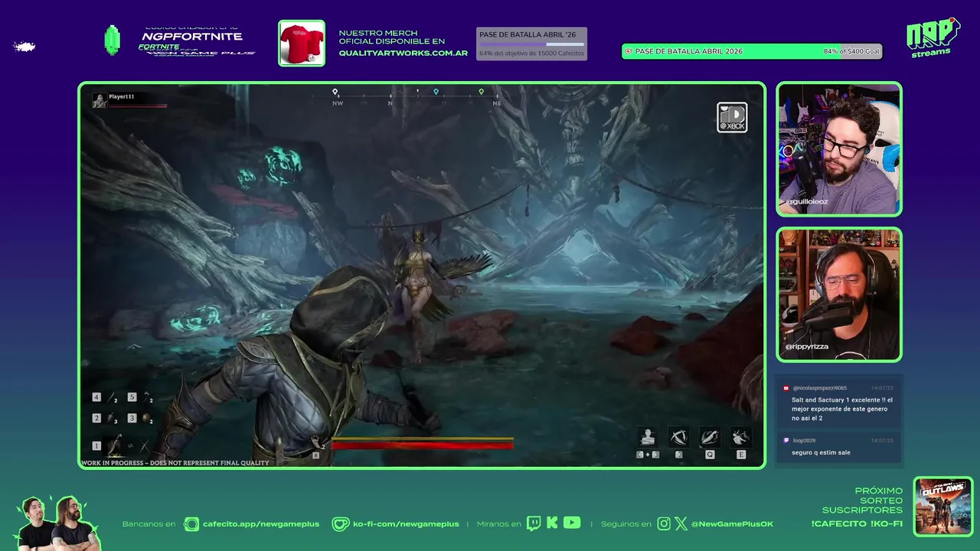This screenshot has height=551, width=980.
Task: Click the cyan compass waypoint marker
Action: (x=436, y=92)
